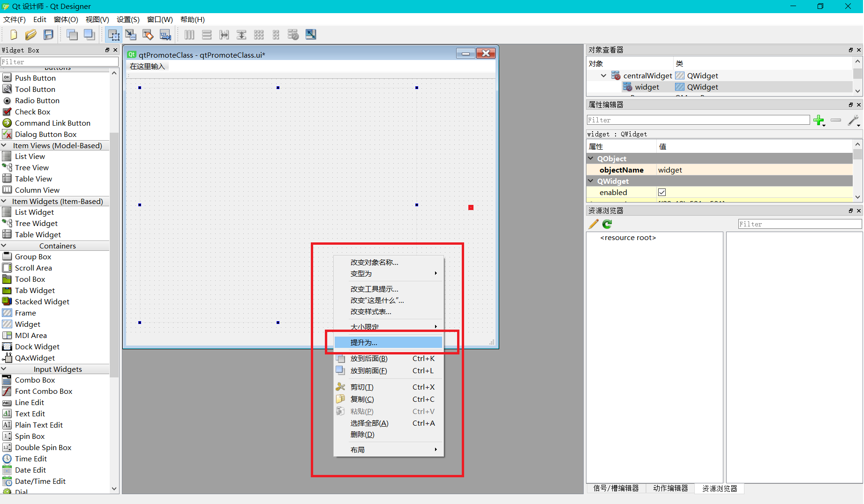Refresh the resource browser
864x504 pixels.
tap(606, 224)
